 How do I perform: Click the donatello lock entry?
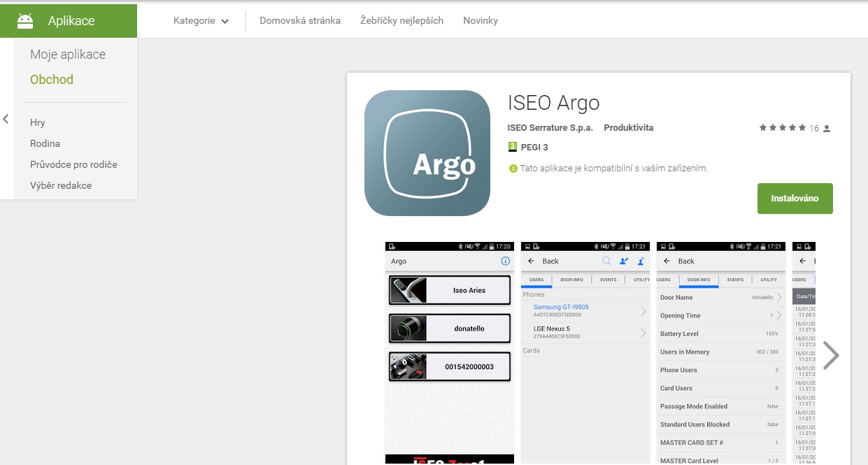450,329
